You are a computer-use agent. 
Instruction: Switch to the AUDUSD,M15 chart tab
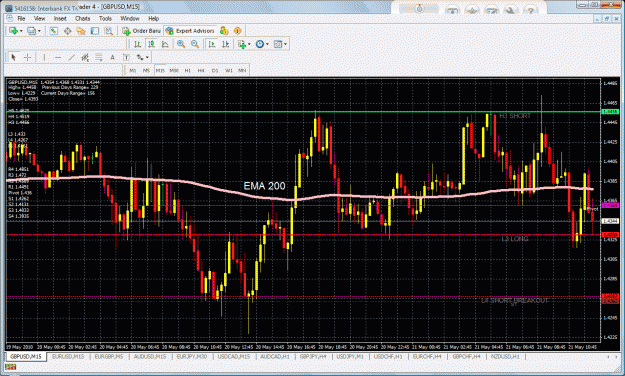[x=150, y=356]
